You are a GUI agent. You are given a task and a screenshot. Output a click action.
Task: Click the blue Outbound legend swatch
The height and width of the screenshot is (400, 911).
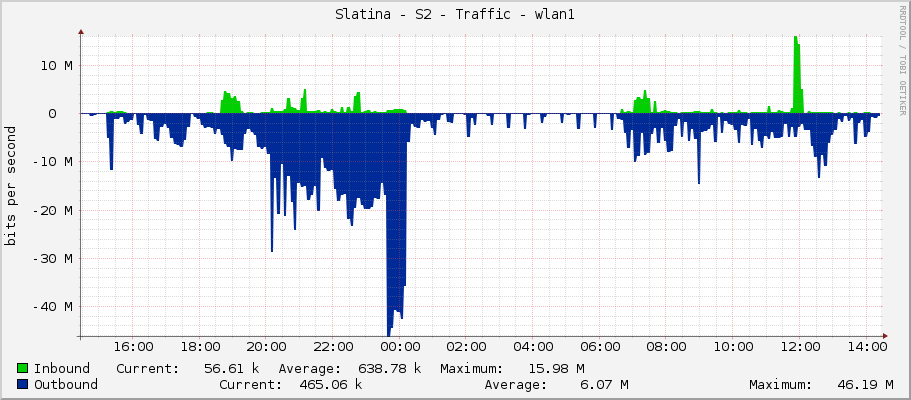point(23,384)
